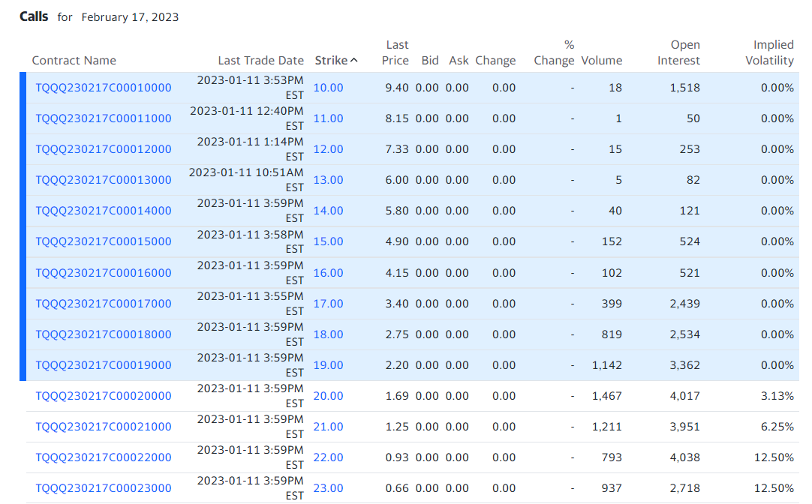The width and height of the screenshot is (812, 504).
Task: Sort by Open Interest column header
Action: coord(678,52)
